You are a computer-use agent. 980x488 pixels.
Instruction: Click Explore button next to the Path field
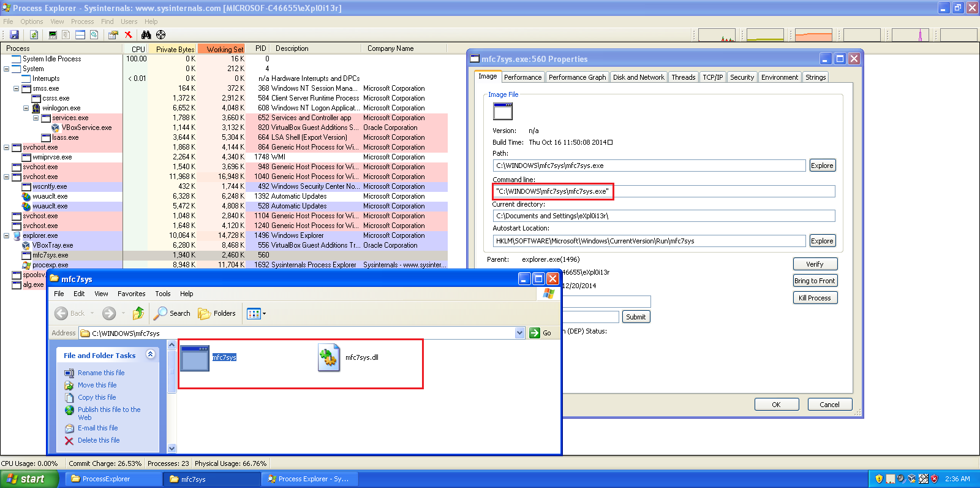coord(822,166)
